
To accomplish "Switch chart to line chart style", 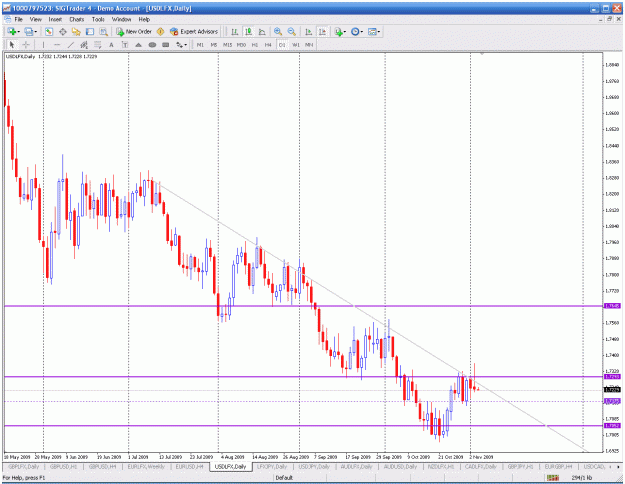I will click(x=262, y=31).
